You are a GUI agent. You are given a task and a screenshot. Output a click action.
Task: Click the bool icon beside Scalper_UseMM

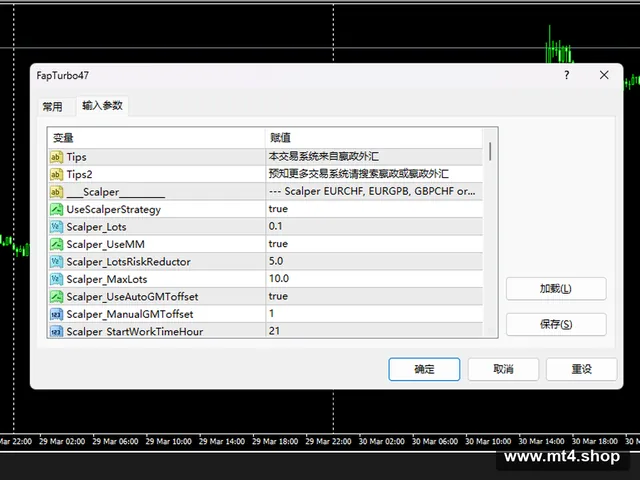point(56,244)
